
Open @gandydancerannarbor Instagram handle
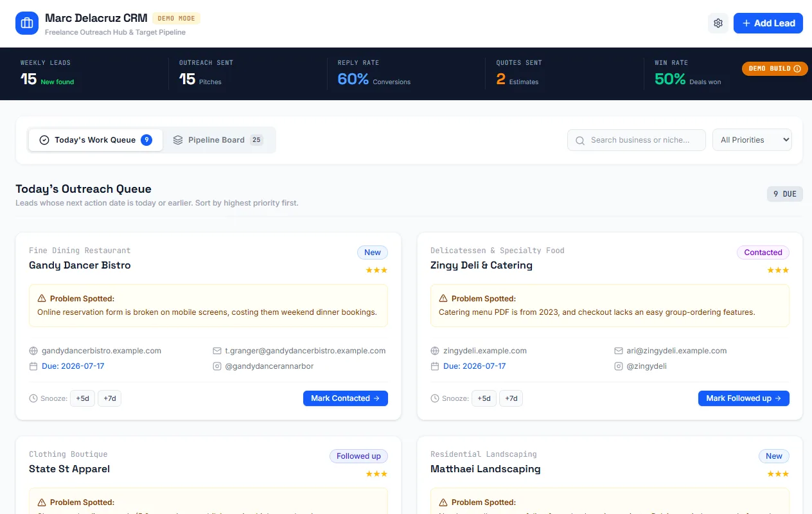pos(269,366)
